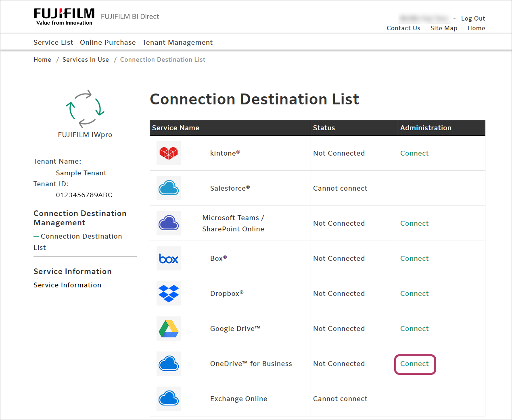Click tenant ID 0123456789ABC
The width and height of the screenshot is (512, 420).
point(84,195)
